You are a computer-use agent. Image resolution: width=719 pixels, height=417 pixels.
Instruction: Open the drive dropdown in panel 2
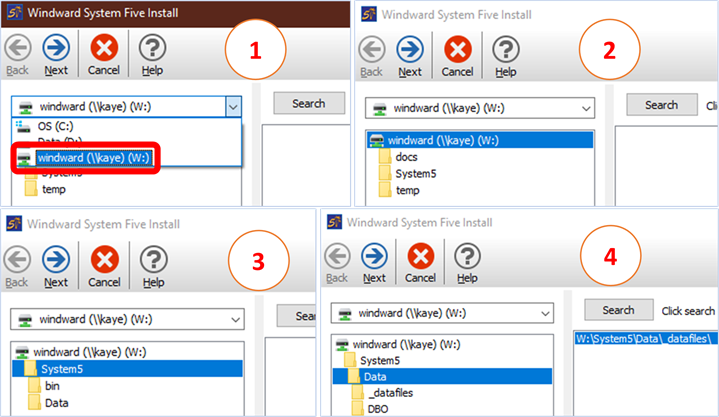coord(586,109)
